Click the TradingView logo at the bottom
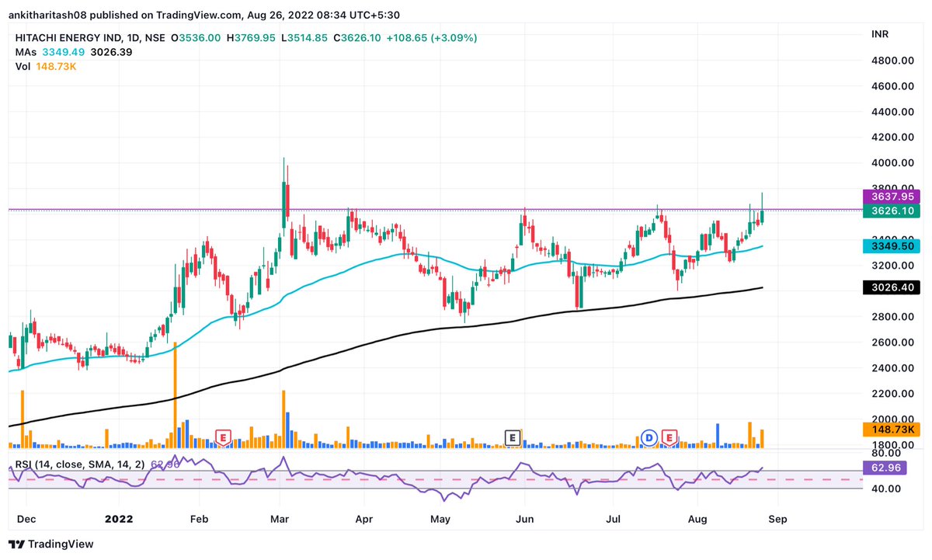The image size is (932, 560). click(x=52, y=544)
